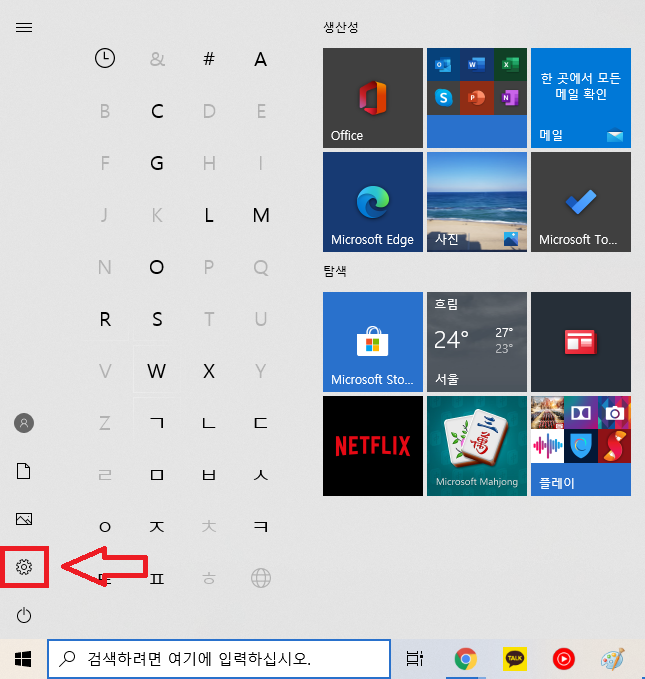Screen dimensions: 645x679
Task: Open the Settings gear icon
Action: coord(24,566)
